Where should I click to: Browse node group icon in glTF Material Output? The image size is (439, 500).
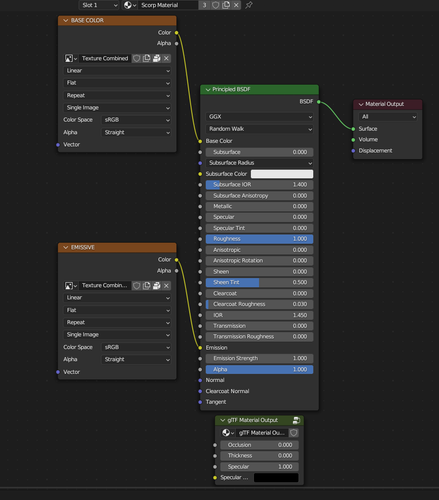tap(228, 433)
